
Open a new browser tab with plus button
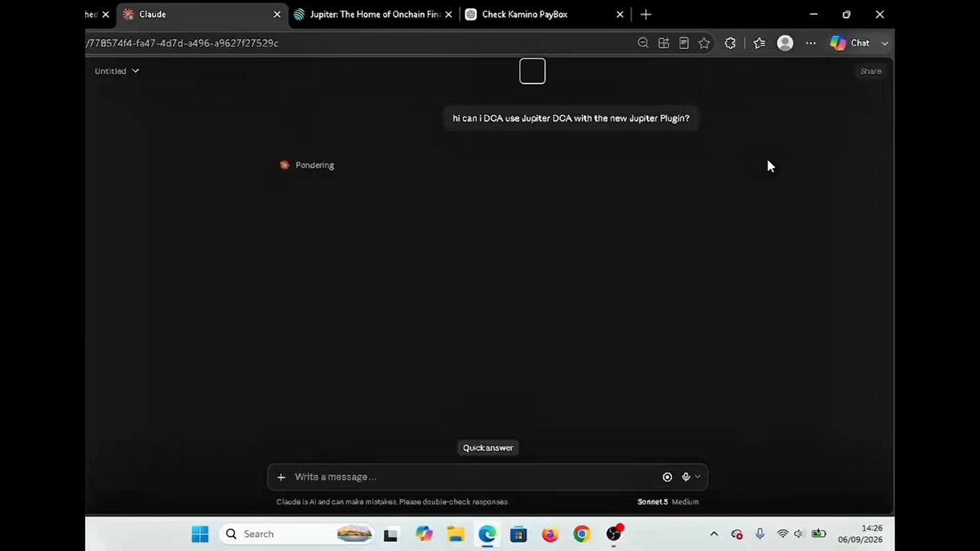646,15
